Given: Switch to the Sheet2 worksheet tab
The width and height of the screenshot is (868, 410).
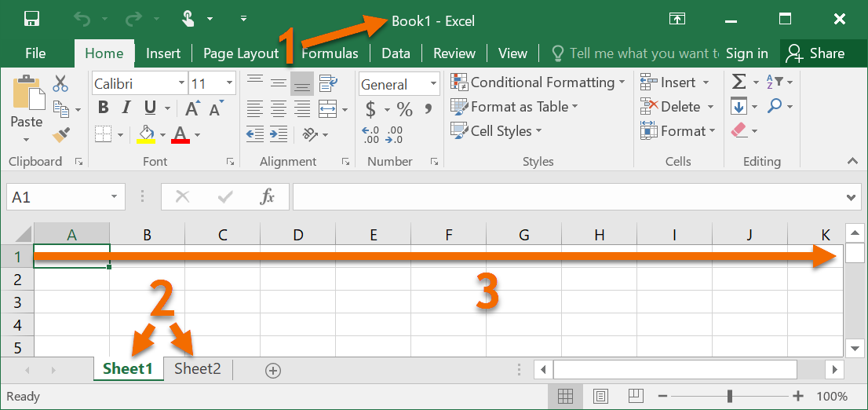Looking at the screenshot, I should 198,368.
